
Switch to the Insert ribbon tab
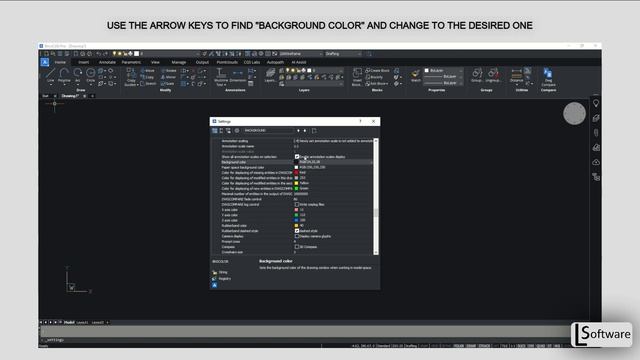click(84, 62)
